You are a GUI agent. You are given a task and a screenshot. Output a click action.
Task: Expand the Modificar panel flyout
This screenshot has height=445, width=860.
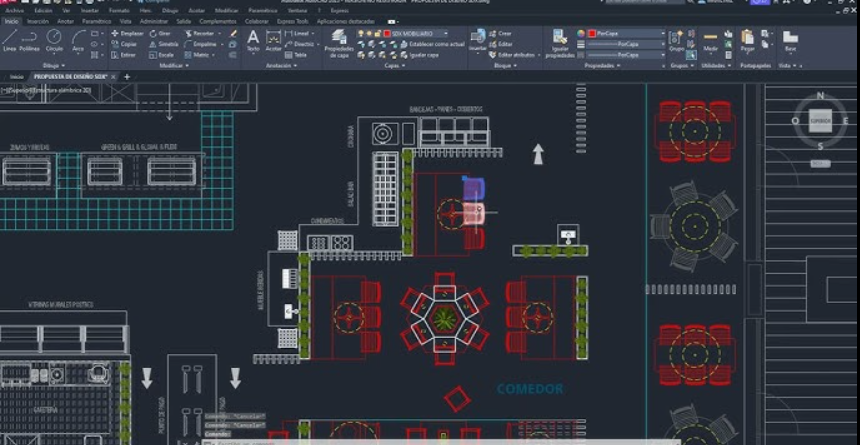pyautogui.click(x=174, y=66)
